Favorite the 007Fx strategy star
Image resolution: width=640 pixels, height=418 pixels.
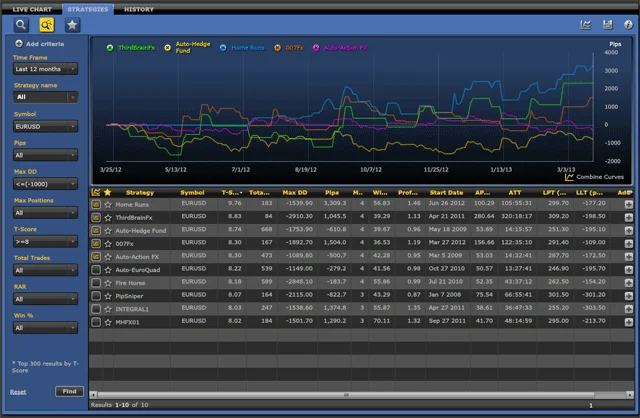pyautogui.click(x=108, y=244)
